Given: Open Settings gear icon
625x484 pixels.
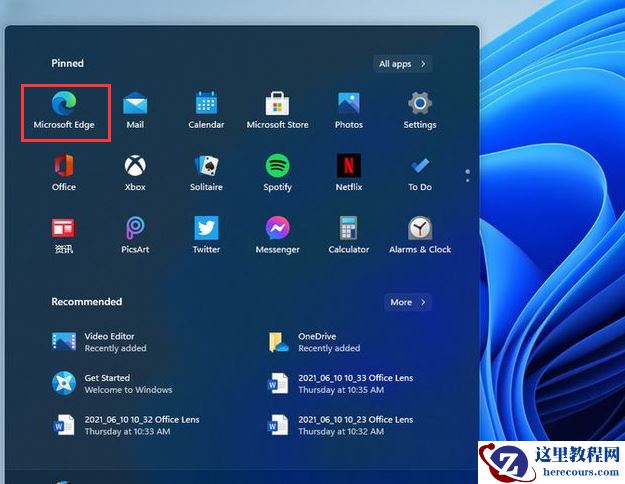Looking at the screenshot, I should coord(420,110).
